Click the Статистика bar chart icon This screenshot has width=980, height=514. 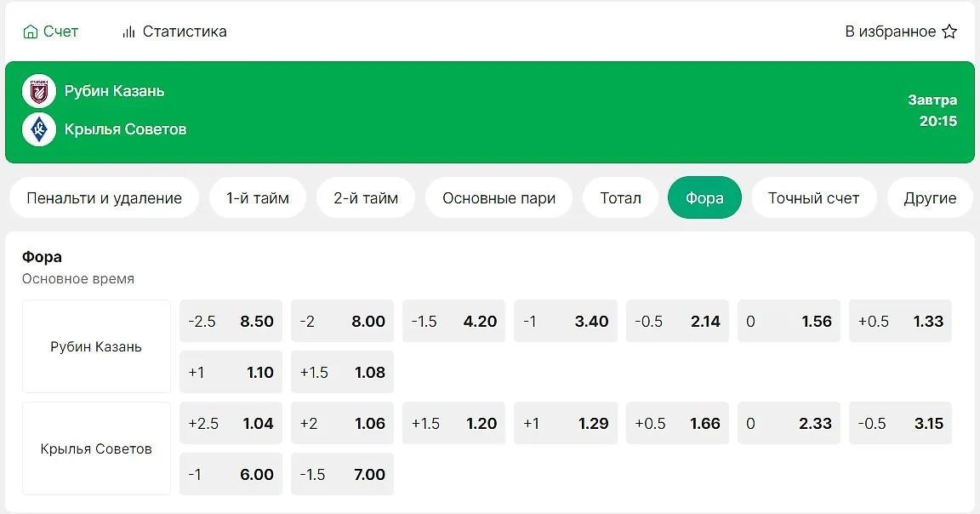click(x=128, y=31)
